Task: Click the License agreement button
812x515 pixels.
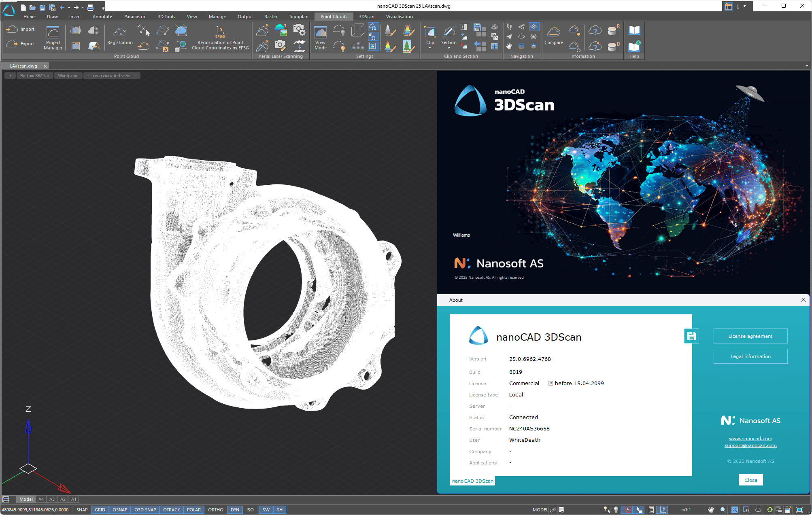Action: point(750,336)
